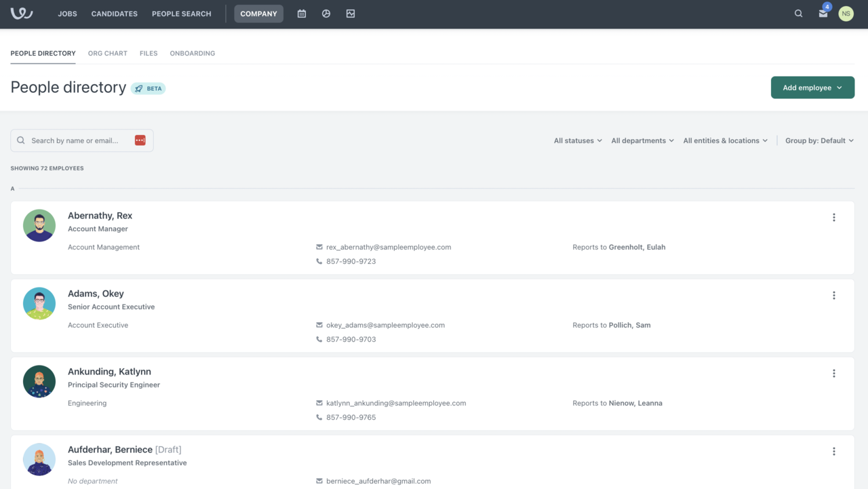The height and width of the screenshot is (489, 868).
Task: Click Katlynn Ankunding's avatar photo
Action: click(x=39, y=381)
